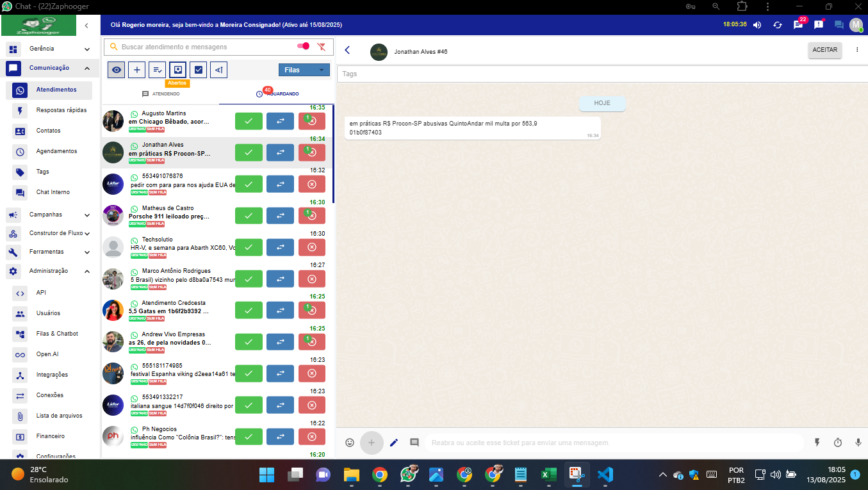Transfer Matheus de Castro ticket using blue arrows
Image resolution: width=868 pixels, height=490 pixels.
[280, 216]
